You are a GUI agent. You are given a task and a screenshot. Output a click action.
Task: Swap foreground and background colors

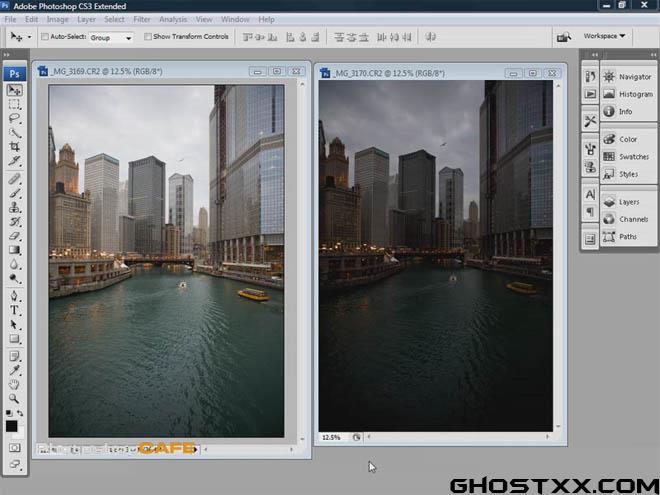(x=20, y=413)
